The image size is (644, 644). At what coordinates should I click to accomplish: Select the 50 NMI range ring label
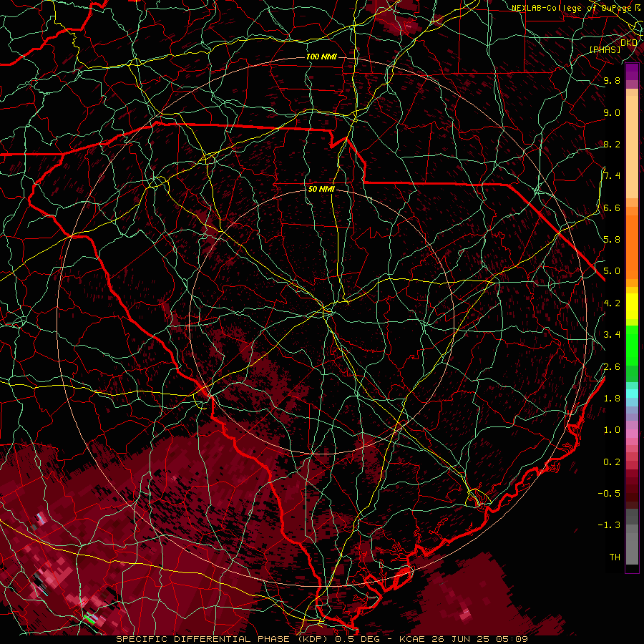point(321,189)
